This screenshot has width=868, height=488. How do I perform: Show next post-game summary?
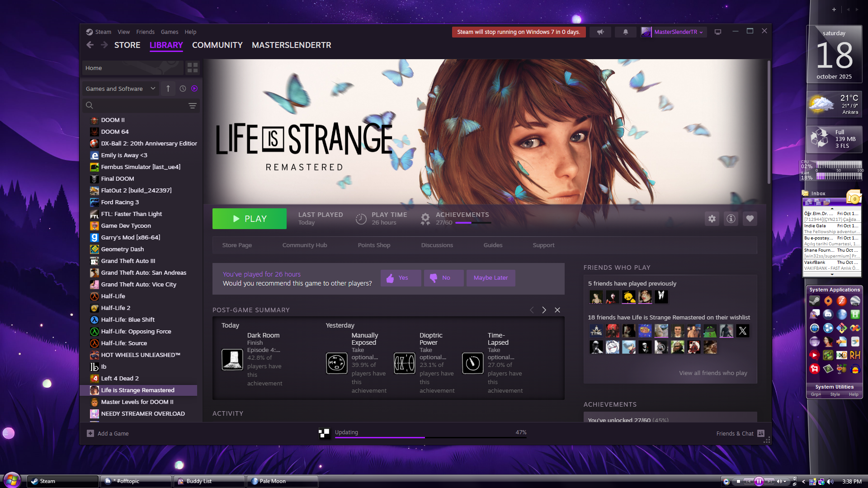click(x=544, y=310)
